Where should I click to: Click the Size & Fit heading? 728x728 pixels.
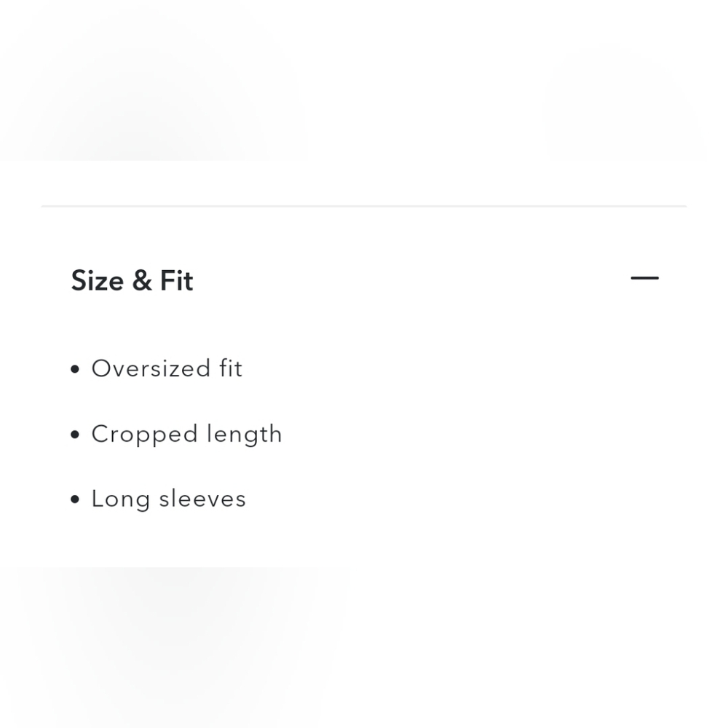pyautogui.click(x=132, y=281)
